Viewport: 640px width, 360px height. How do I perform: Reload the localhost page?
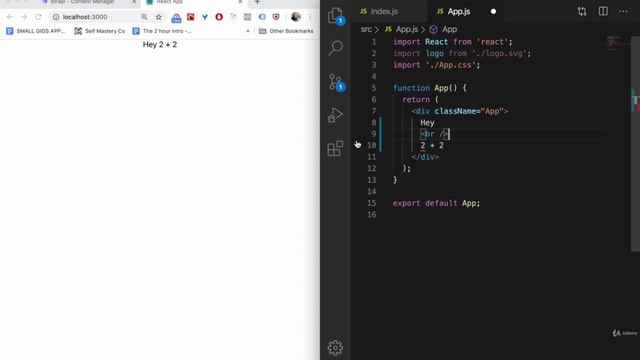click(38, 17)
